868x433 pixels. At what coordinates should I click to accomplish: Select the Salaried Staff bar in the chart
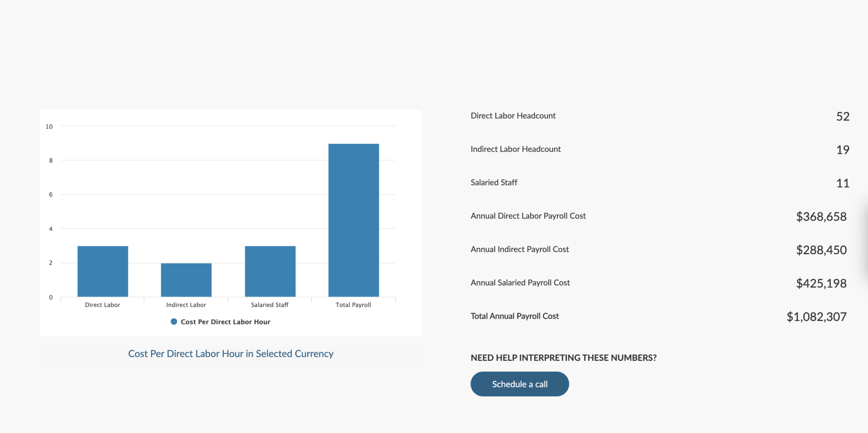(270, 271)
